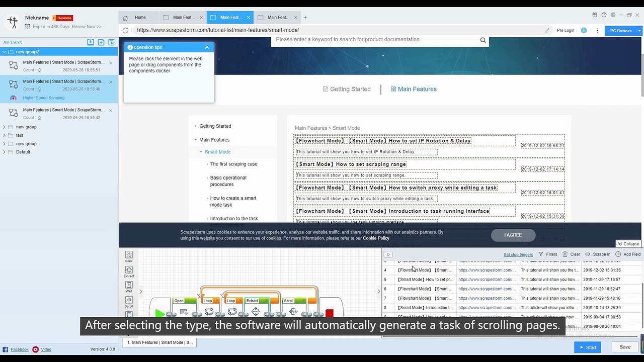Accept cookies with the I AGREE button
Screen dimensions: 644x362
tap(513, 235)
